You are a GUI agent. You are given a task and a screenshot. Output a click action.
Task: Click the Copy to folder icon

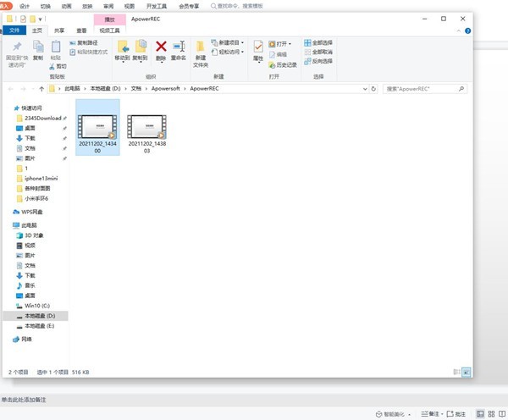(x=141, y=47)
